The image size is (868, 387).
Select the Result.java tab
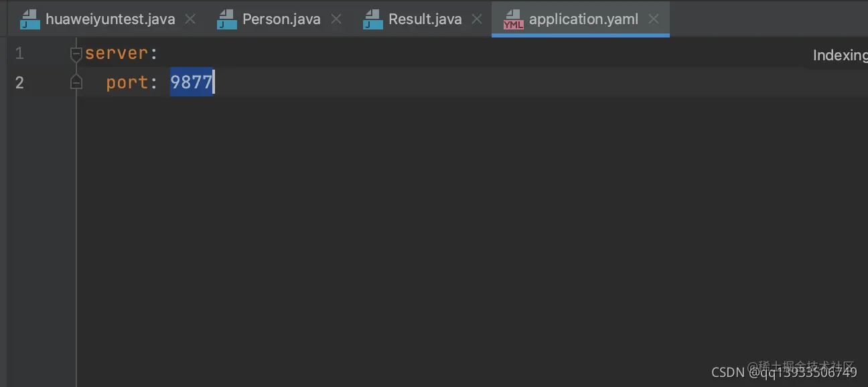pyautogui.click(x=425, y=19)
